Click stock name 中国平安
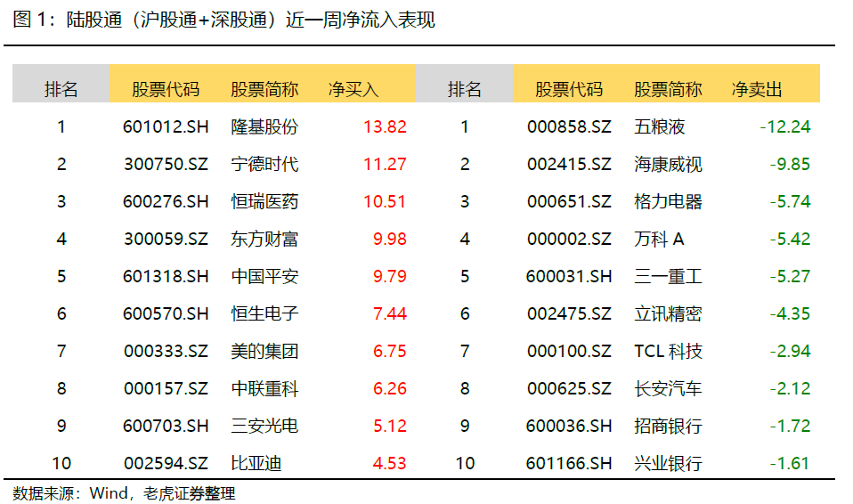Image resolution: width=853 pixels, height=504 pixels. [264, 277]
